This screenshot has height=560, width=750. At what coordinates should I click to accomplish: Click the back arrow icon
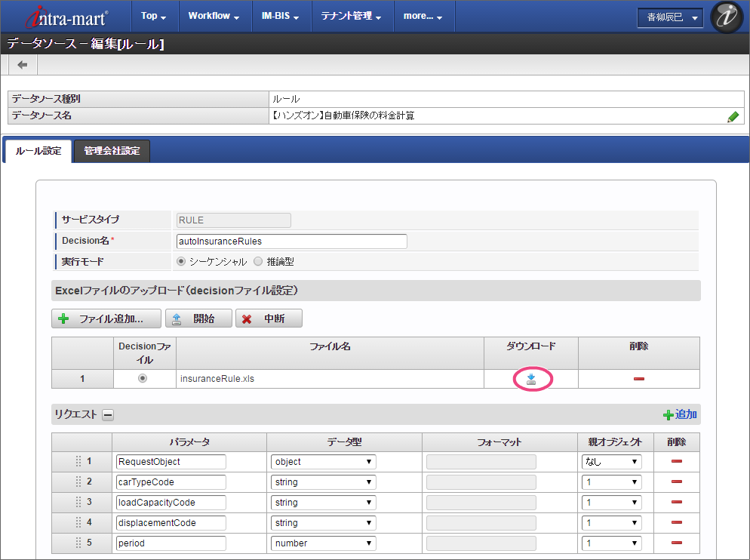23,65
